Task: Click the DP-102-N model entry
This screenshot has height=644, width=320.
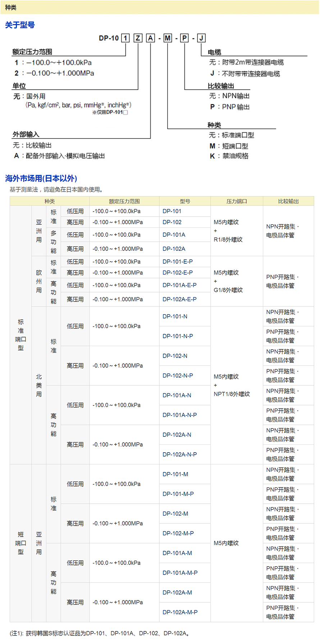Action: coord(175,356)
